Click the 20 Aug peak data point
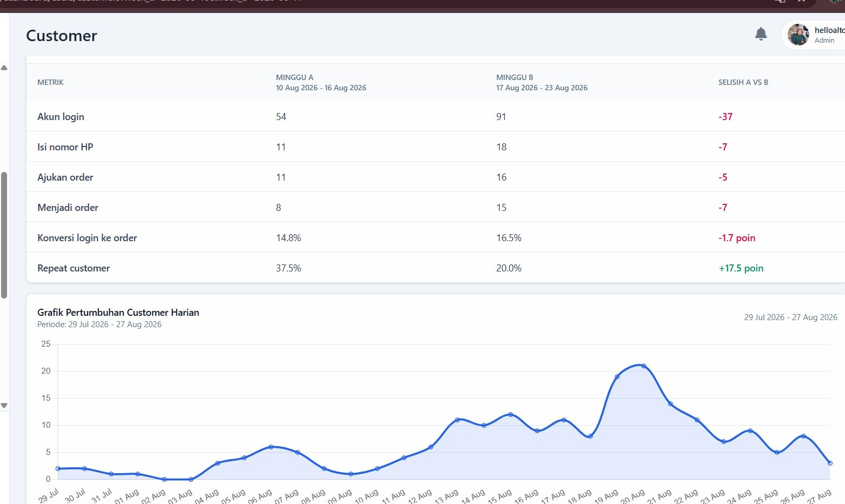This screenshot has width=845, height=504. coord(643,366)
